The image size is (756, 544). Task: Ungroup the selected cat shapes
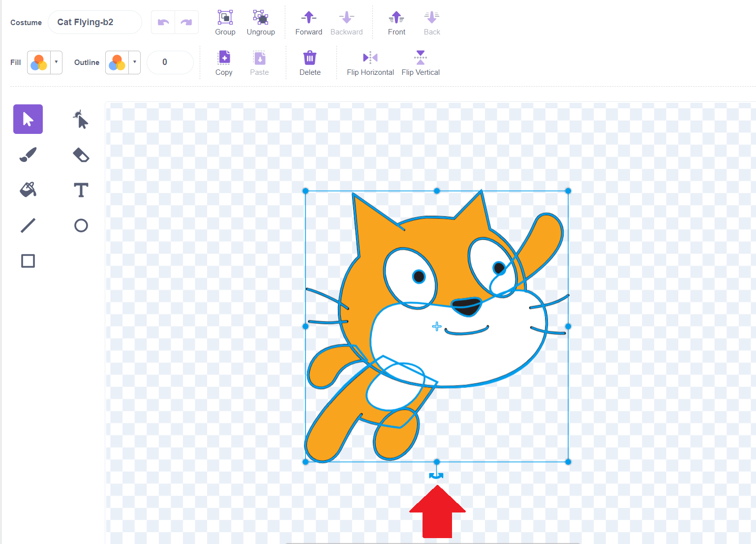261,23
